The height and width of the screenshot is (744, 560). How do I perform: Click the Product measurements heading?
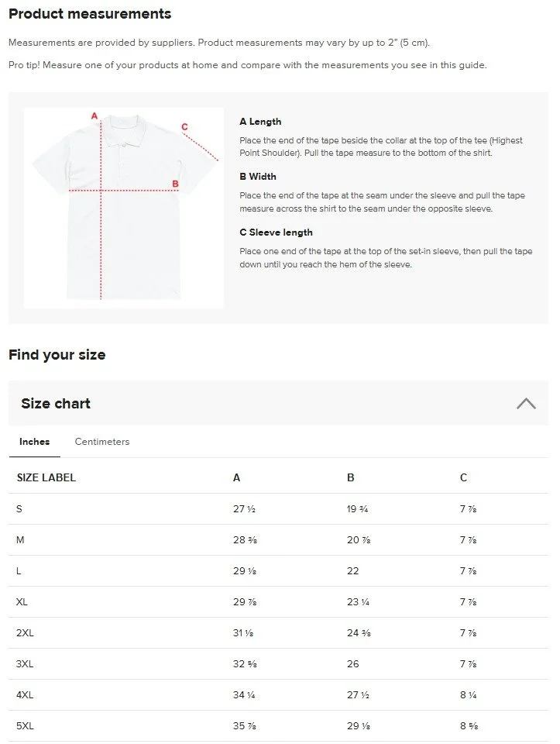click(x=90, y=14)
